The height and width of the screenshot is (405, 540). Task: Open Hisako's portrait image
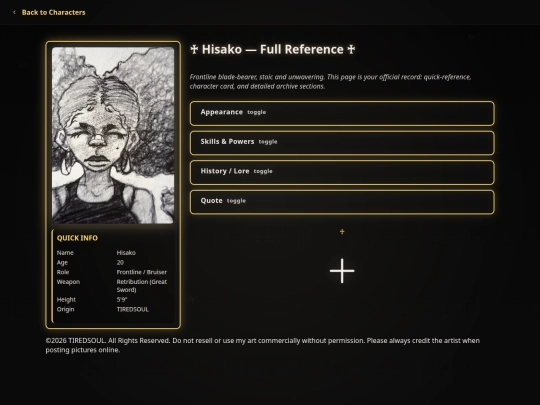pyautogui.click(x=113, y=135)
